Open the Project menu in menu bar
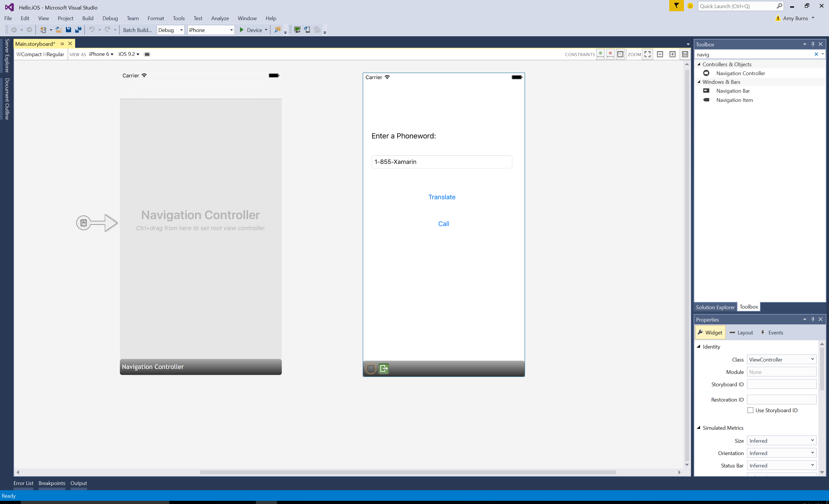The image size is (829, 504). coord(65,18)
